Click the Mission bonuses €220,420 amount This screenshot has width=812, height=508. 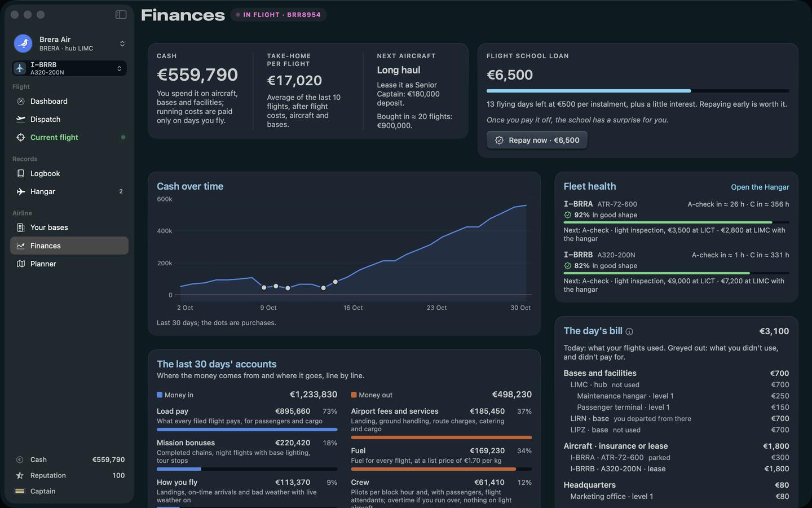coord(293,443)
